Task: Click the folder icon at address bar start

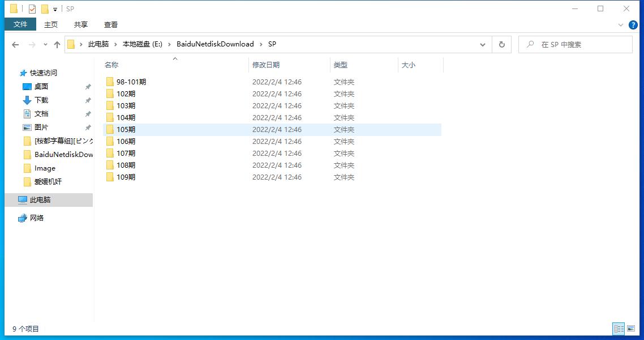Action: pyautogui.click(x=71, y=44)
